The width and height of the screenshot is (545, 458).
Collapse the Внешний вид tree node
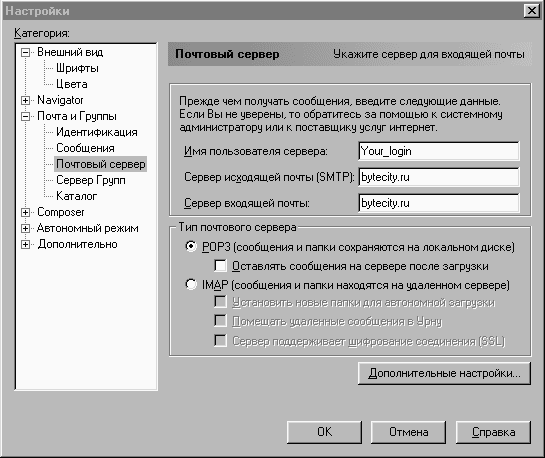(x=25, y=52)
